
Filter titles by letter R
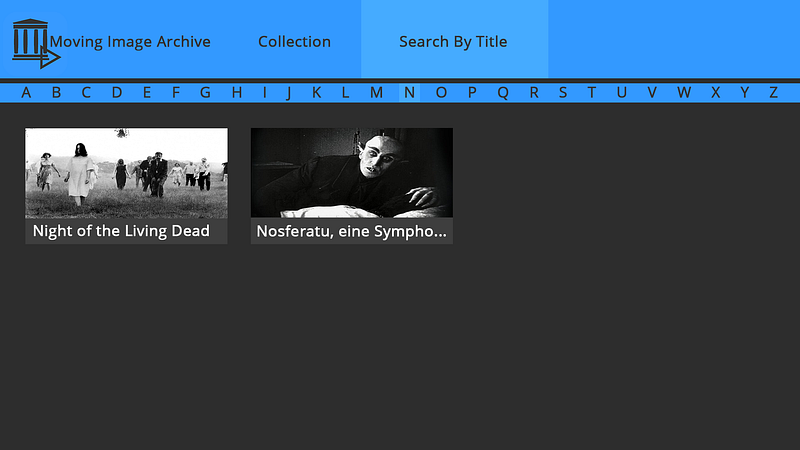click(534, 92)
